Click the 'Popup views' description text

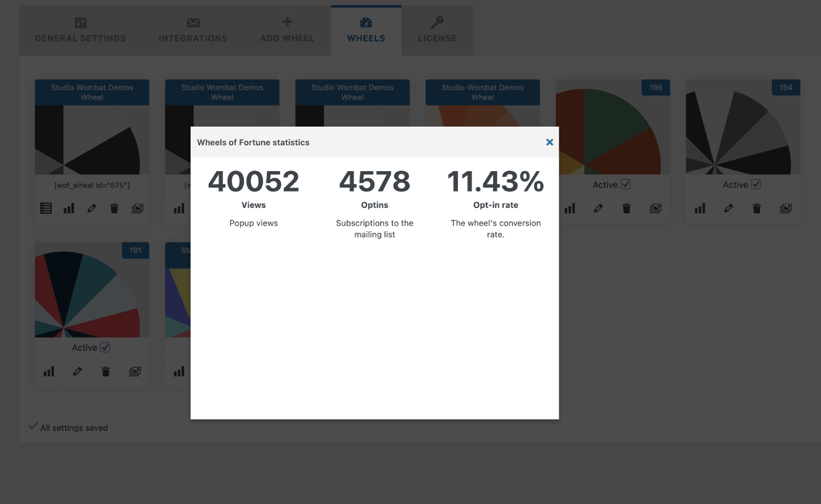[x=253, y=223]
